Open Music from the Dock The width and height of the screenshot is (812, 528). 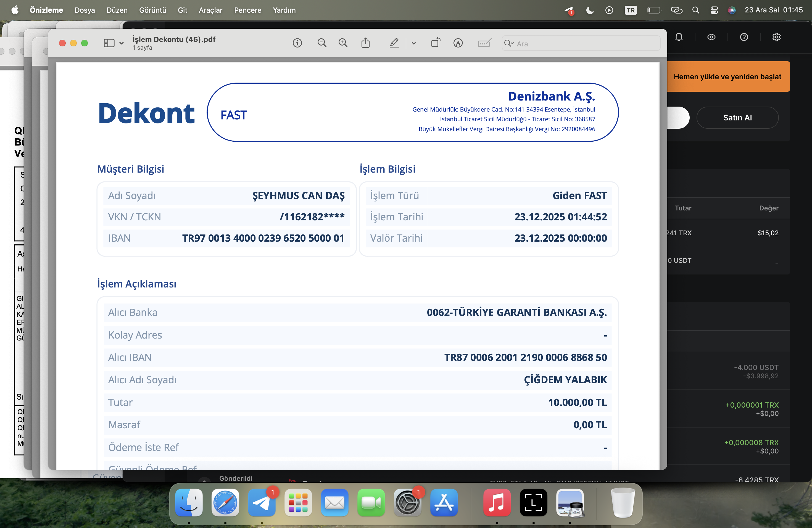pyautogui.click(x=497, y=502)
